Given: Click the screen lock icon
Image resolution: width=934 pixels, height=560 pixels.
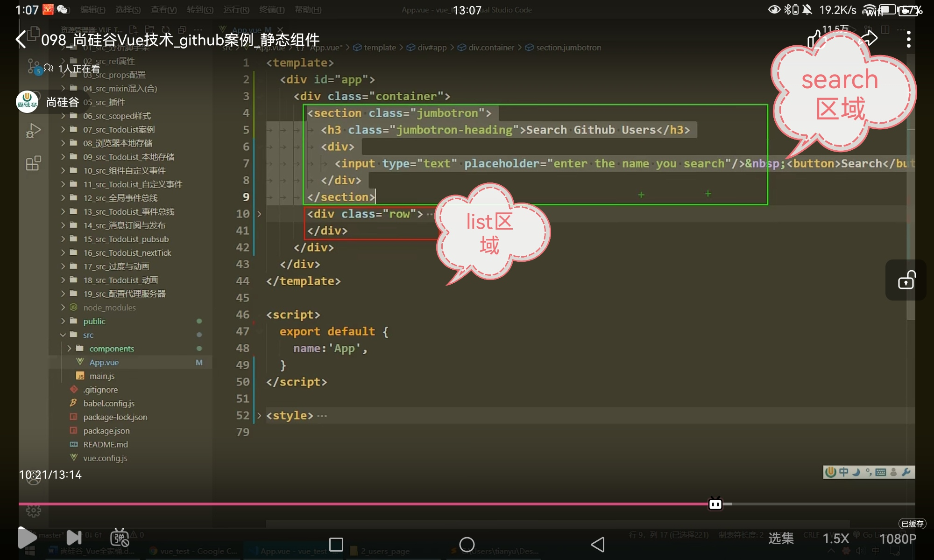Looking at the screenshot, I should point(906,280).
